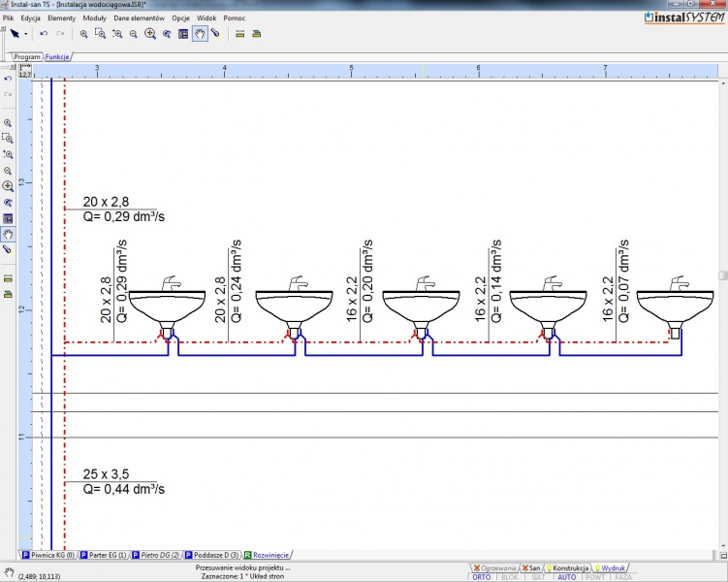Viewport: 728px width, 582px height.
Task: Open the dropdown arrow beside the pointer tool
Action: point(26,34)
